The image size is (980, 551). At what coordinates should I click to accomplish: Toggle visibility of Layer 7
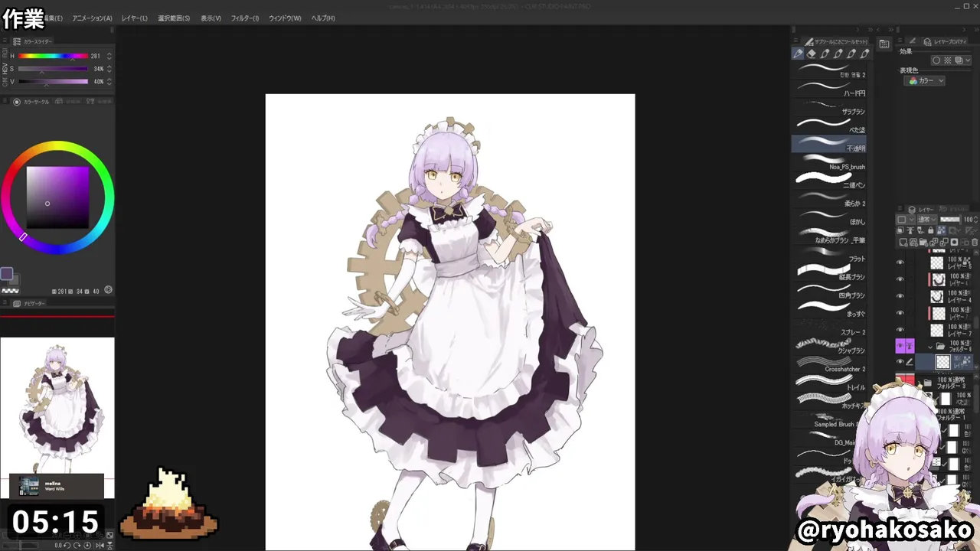pos(900,330)
